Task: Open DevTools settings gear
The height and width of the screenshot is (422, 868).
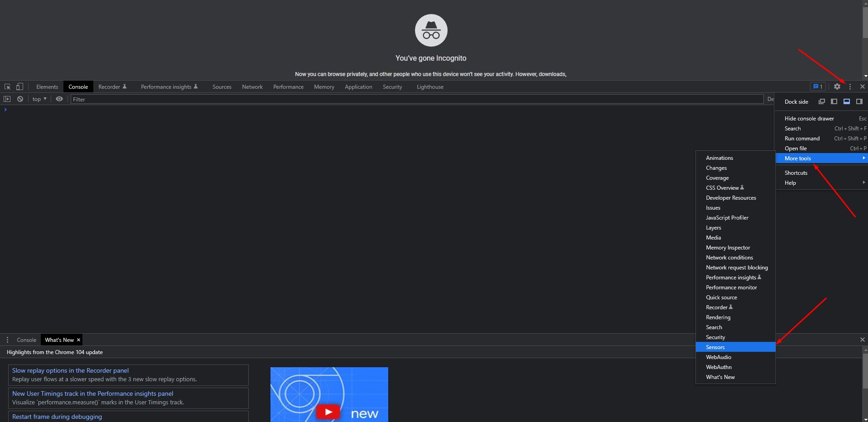Action: tap(837, 86)
